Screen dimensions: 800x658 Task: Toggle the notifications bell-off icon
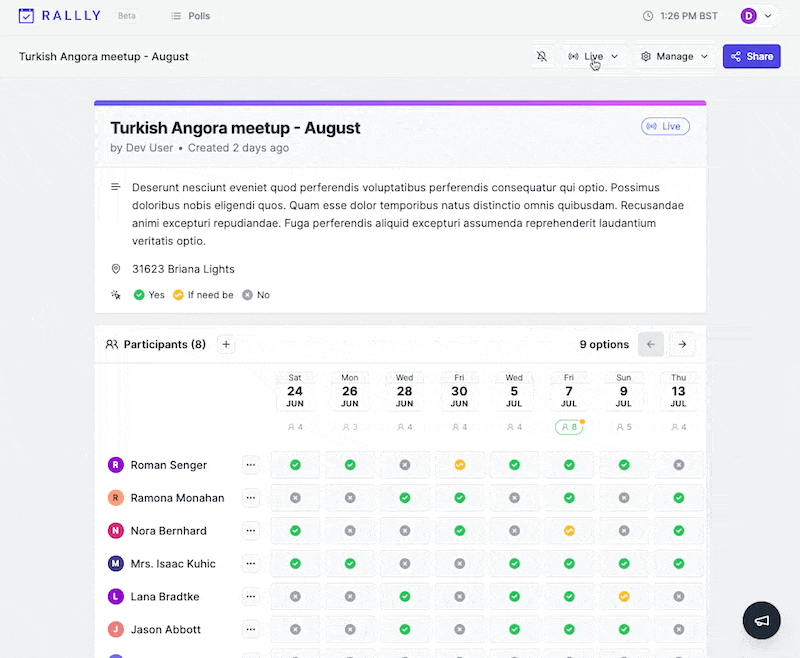point(542,57)
